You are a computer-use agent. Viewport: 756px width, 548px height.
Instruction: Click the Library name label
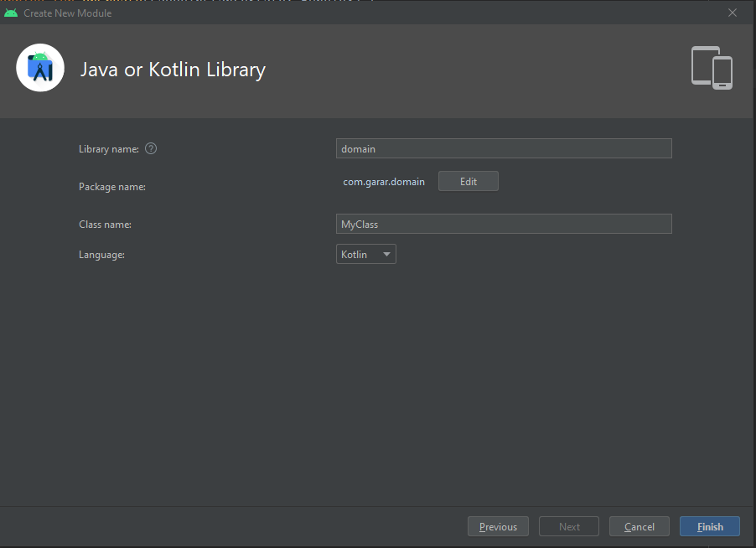(x=109, y=149)
